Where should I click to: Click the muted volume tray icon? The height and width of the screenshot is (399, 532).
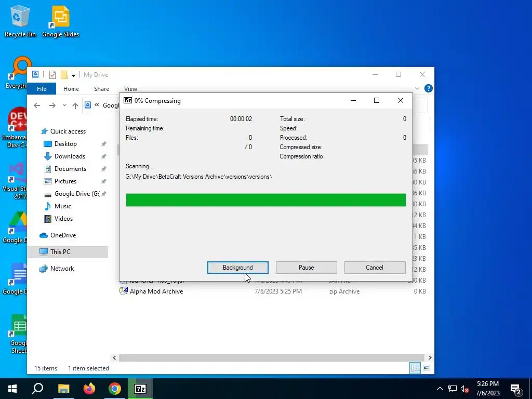[x=464, y=389]
